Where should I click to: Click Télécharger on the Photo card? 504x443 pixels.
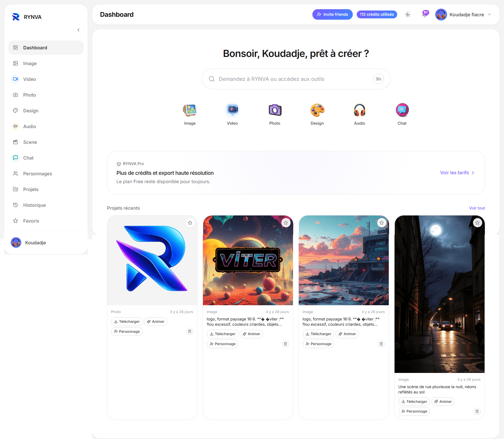[127, 322]
